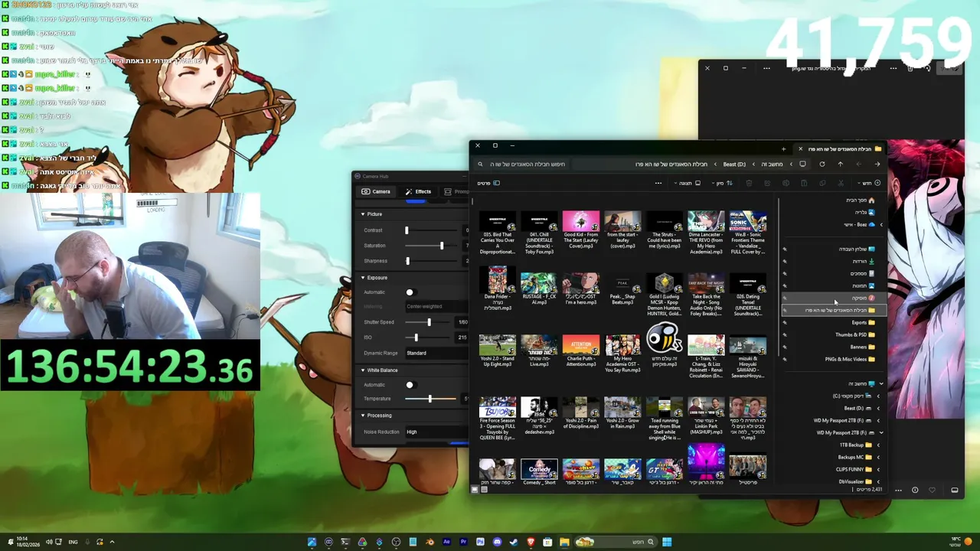
Task: Open the View dropdown in Explorer
Action: pyautogui.click(x=687, y=183)
